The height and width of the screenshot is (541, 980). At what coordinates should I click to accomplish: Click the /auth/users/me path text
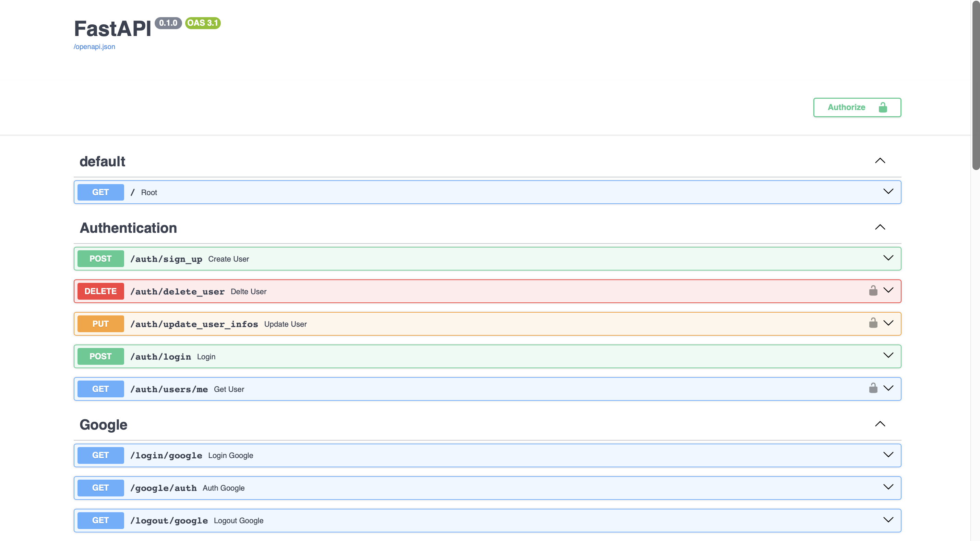click(x=169, y=389)
